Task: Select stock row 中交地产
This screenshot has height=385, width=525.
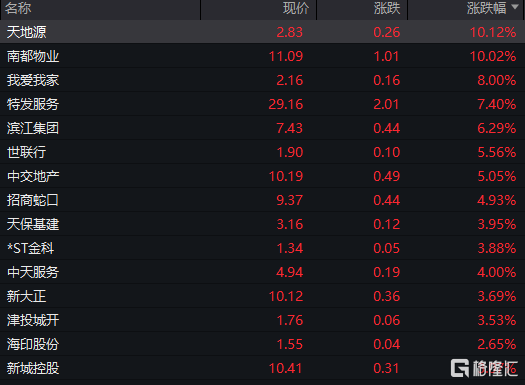Action: click(262, 176)
